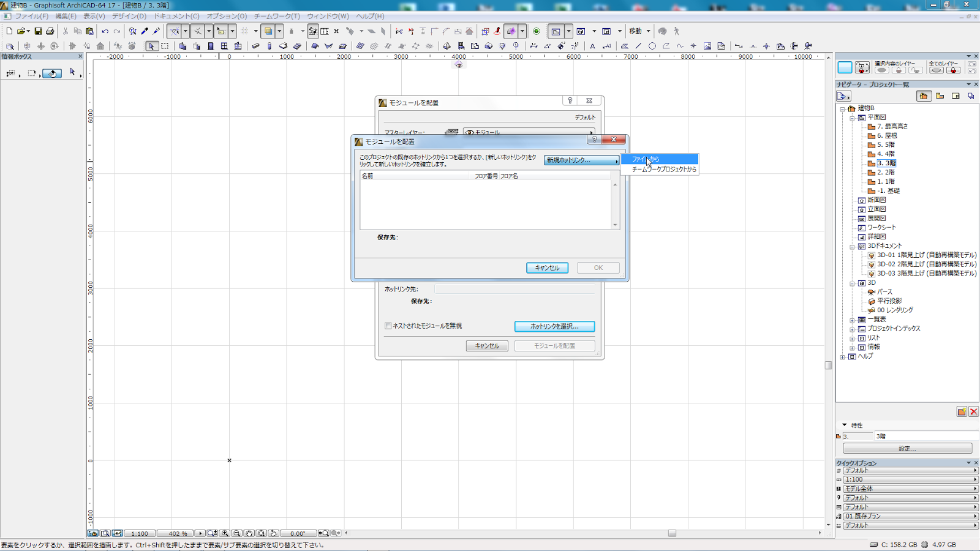This screenshot has height=551, width=980.
Task: Click the 1:100 scale button in status bar
Action: tap(140, 533)
